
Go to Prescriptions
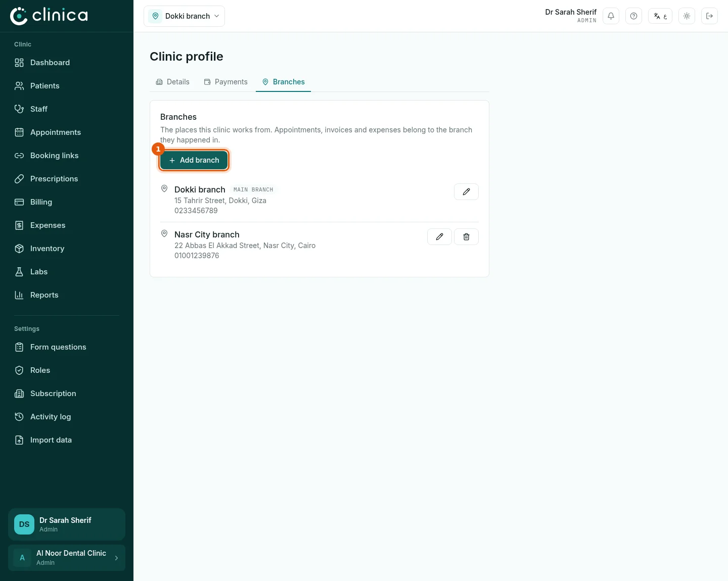[x=67, y=179]
